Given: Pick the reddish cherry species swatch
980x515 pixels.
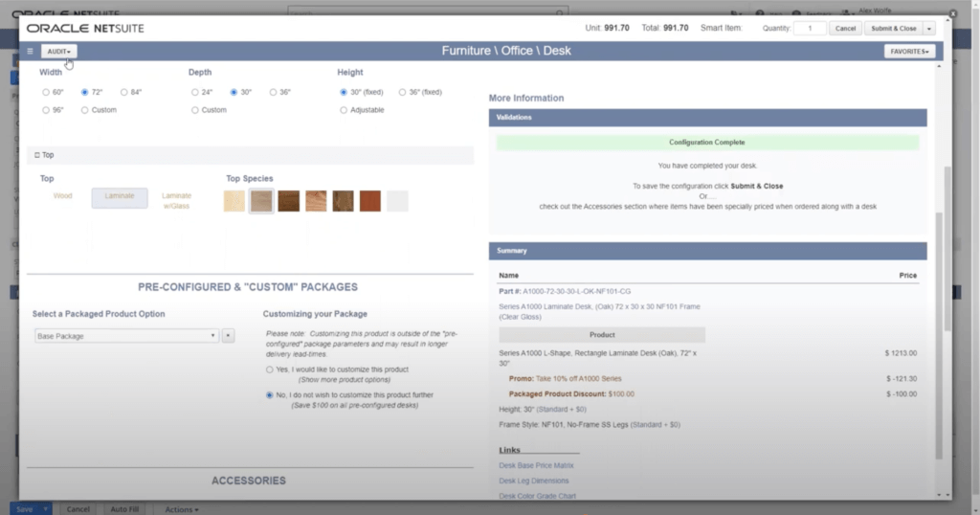Looking at the screenshot, I should (370, 200).
